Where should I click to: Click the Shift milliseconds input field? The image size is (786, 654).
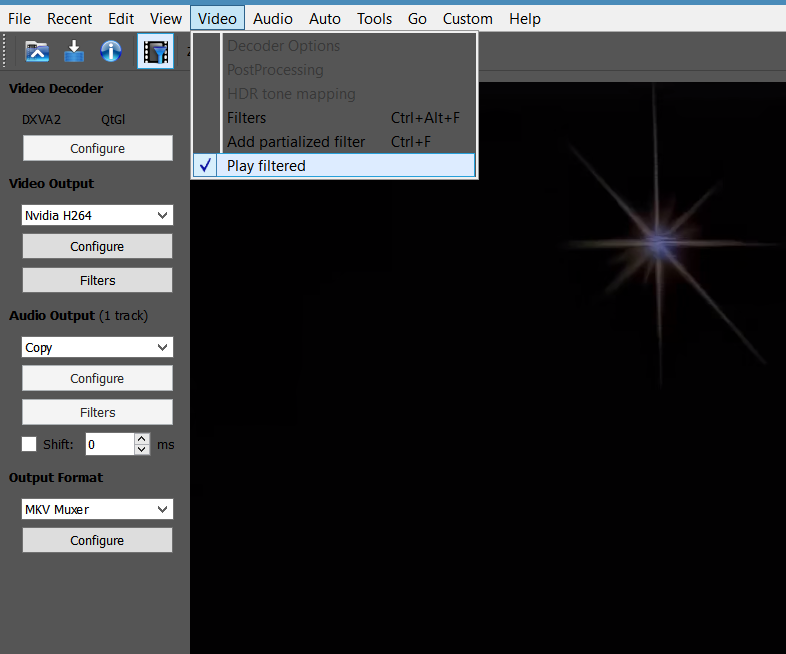coord(110,444)
